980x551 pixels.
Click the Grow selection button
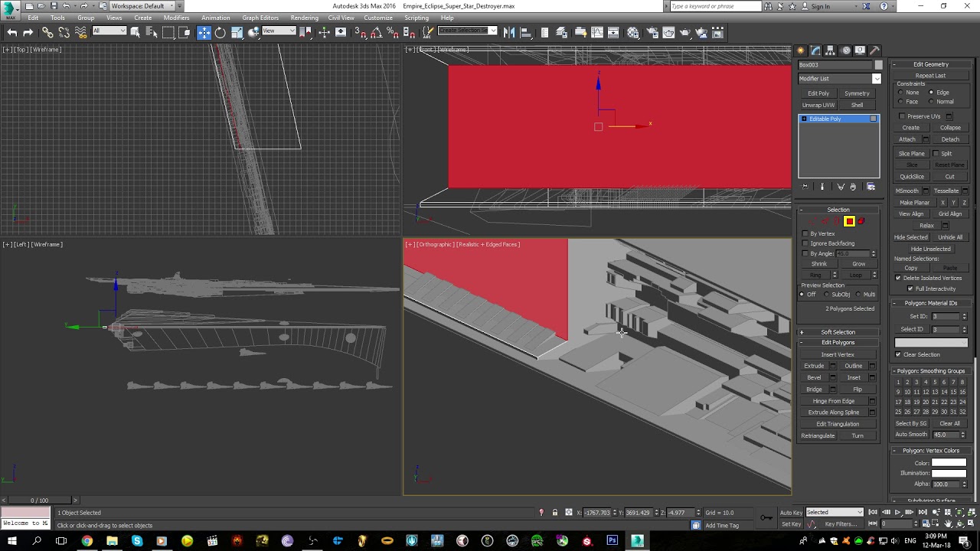tap(859, 264)
